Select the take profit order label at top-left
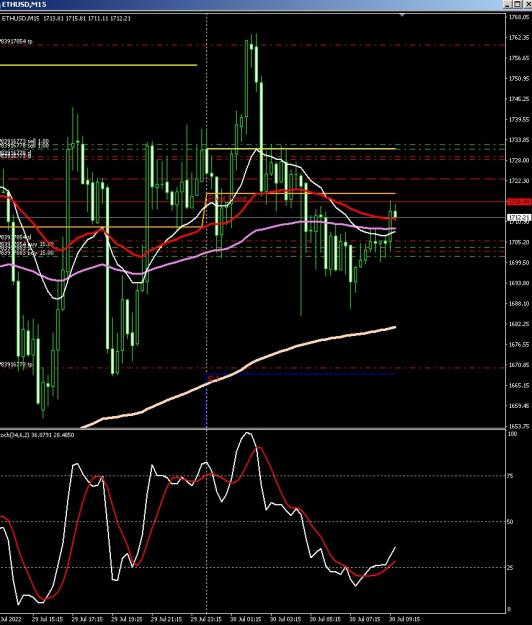Image resolution: width=532 pixels, height=625 pixels. click(16, 41)
